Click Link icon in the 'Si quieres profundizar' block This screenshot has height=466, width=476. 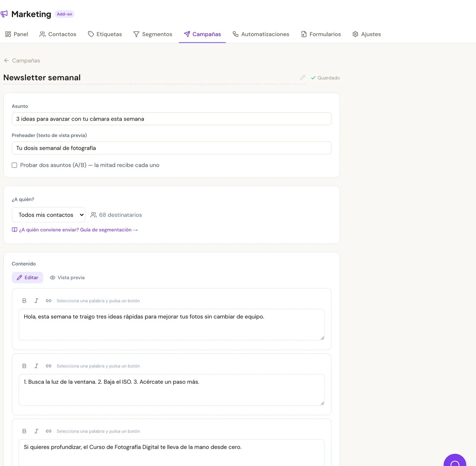pos(48,431)
